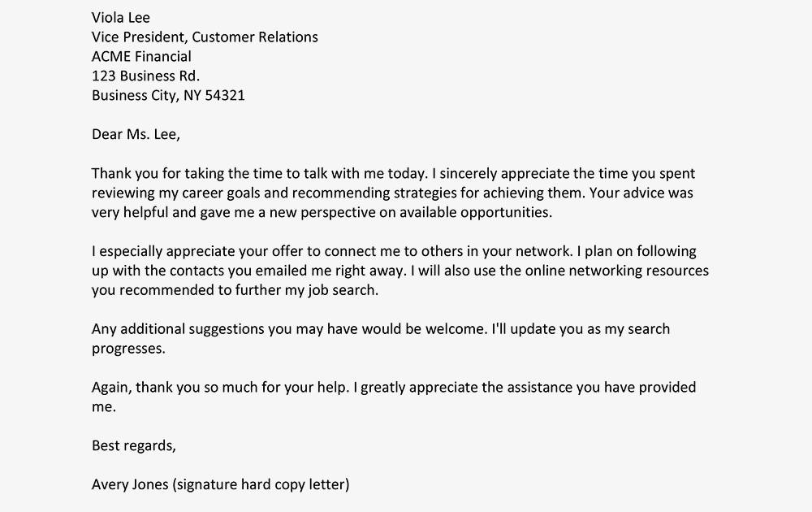The height and width of the screenshot is (512, 812).
Task: Click the line up with the contacts
Action: coord(400,271)
